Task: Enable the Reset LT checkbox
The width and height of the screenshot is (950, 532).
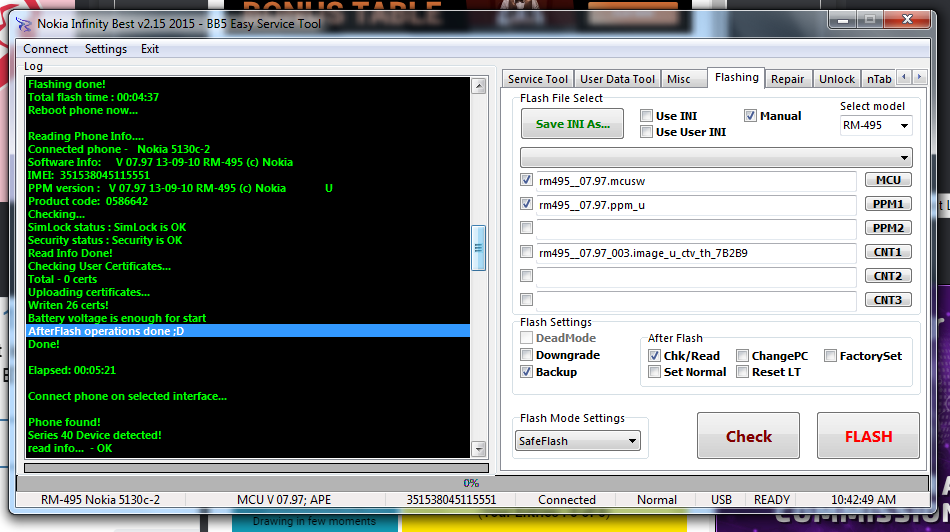Action: [742, 372]
